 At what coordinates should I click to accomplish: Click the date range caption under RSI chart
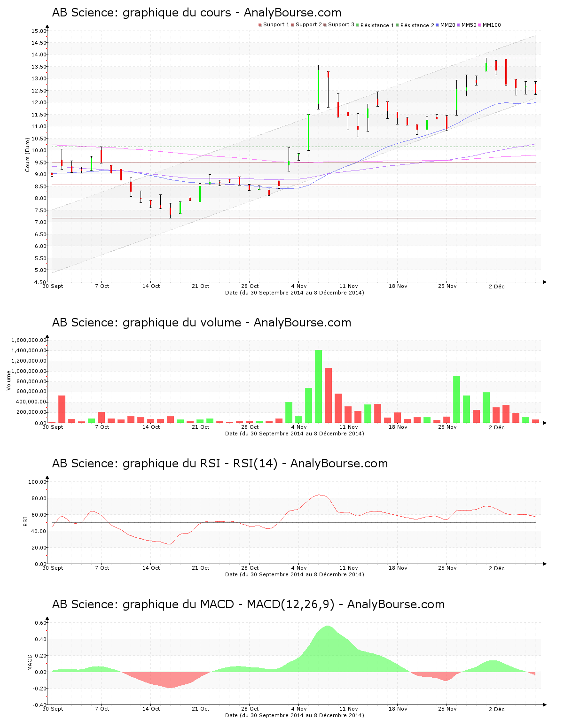(295, 574)
